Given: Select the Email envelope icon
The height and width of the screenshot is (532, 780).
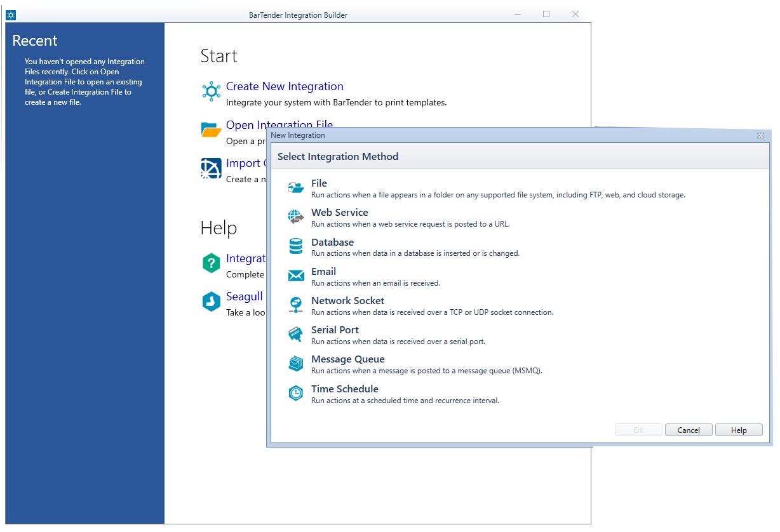Looking at the screenshot, I should (x=296, y=276).
